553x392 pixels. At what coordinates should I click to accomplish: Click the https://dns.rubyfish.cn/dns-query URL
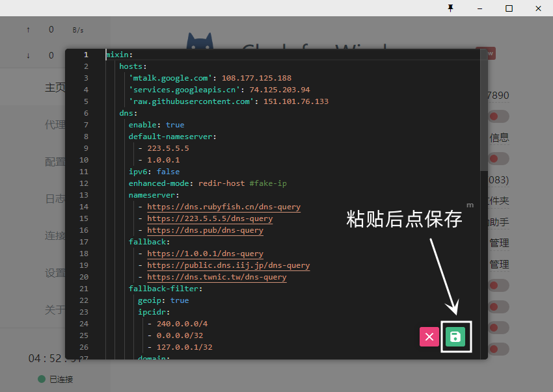(x=224, y=207)
